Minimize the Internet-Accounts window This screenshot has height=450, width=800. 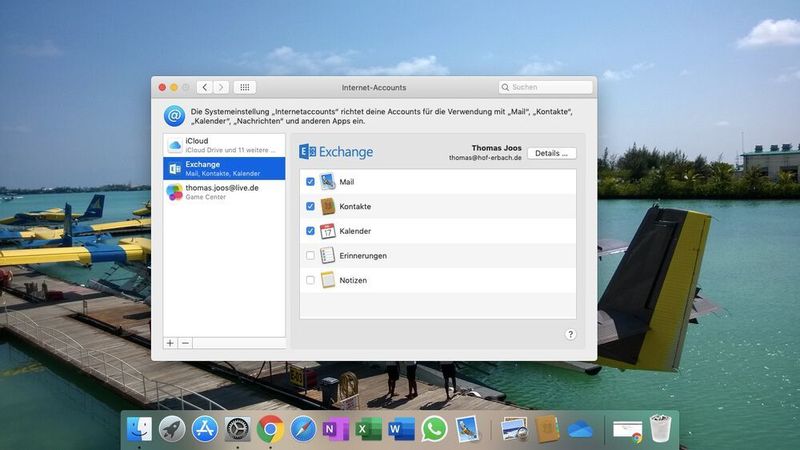pos(174,87)
